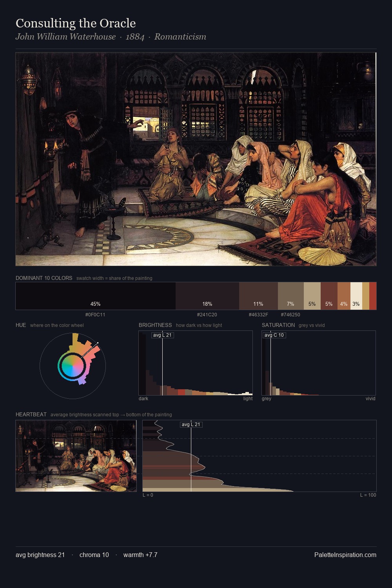Screen dimensions: 392x588
Task: Select the second 5% reddish-brown swatch
Action: coord(329,296)
